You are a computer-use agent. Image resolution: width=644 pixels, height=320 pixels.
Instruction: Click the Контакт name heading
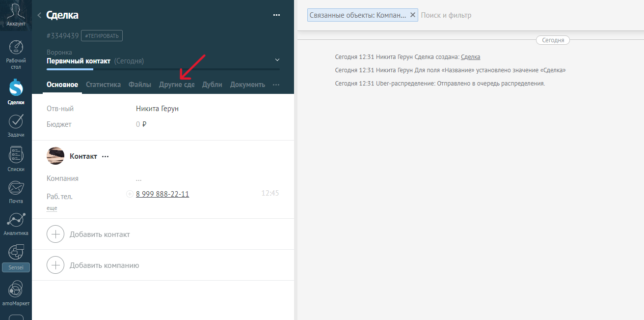pos(83,156)
